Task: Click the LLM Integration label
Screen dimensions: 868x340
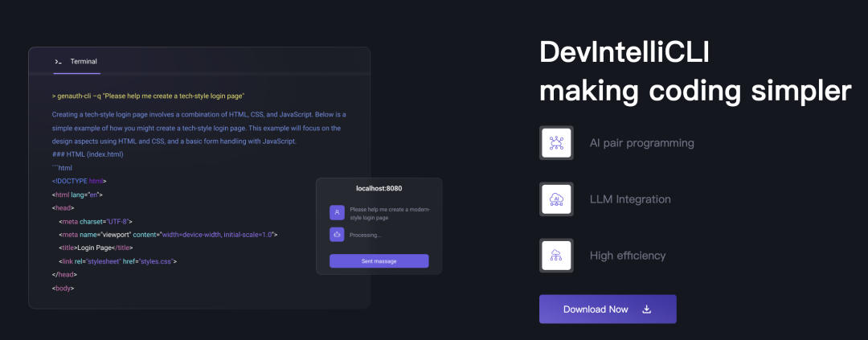Action: [x=630, y=199]
